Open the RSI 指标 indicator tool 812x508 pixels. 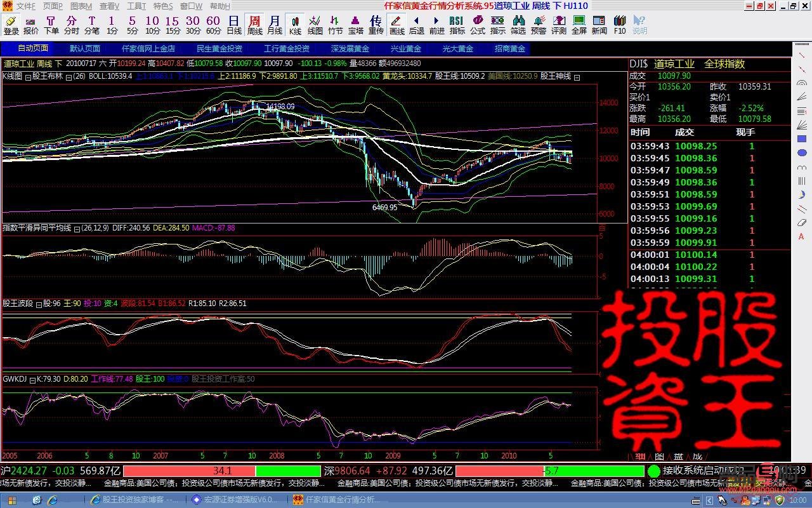click(x=457, y=25)
